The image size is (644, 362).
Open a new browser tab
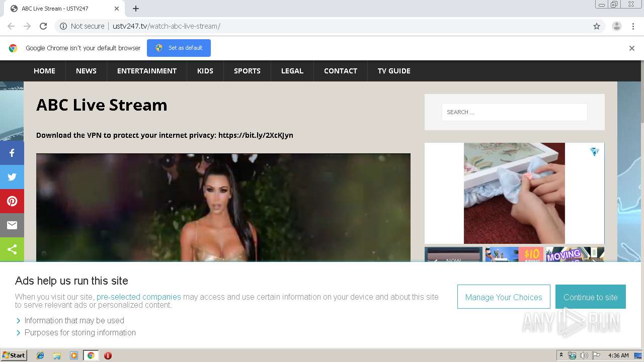(136, 9)
